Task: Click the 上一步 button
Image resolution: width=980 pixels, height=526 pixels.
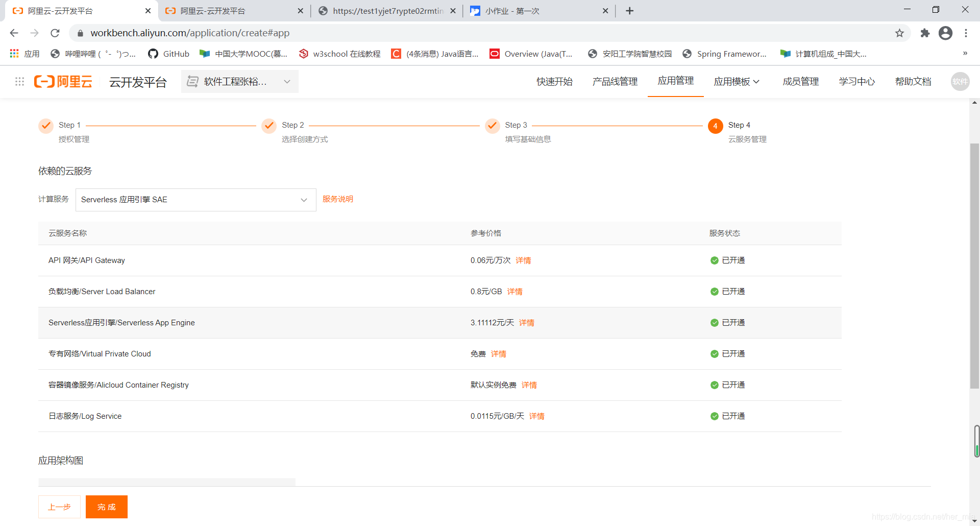Action: 59,507
